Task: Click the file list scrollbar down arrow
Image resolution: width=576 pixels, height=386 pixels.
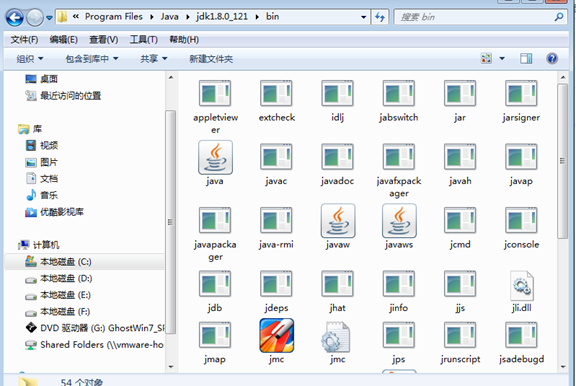Action: click(563, 366)
